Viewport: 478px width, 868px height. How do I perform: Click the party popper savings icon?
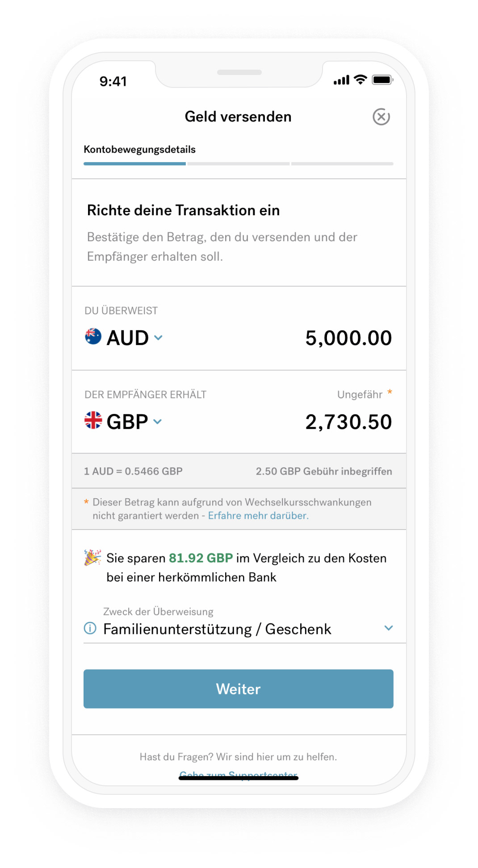pos(91,558)
